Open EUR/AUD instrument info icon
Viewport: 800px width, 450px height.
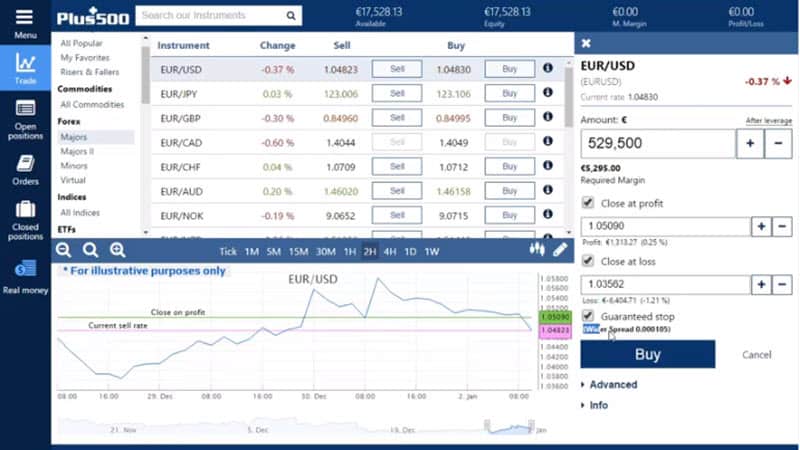tap(547, 190)
